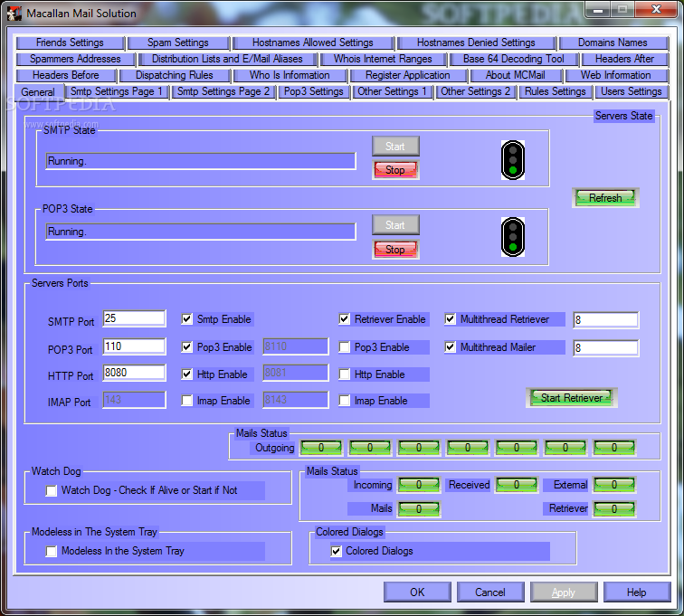Viewport: 684px width, 616px height.
Task: Click the POP3 traffic light status icon
Action: pos(513,237)
